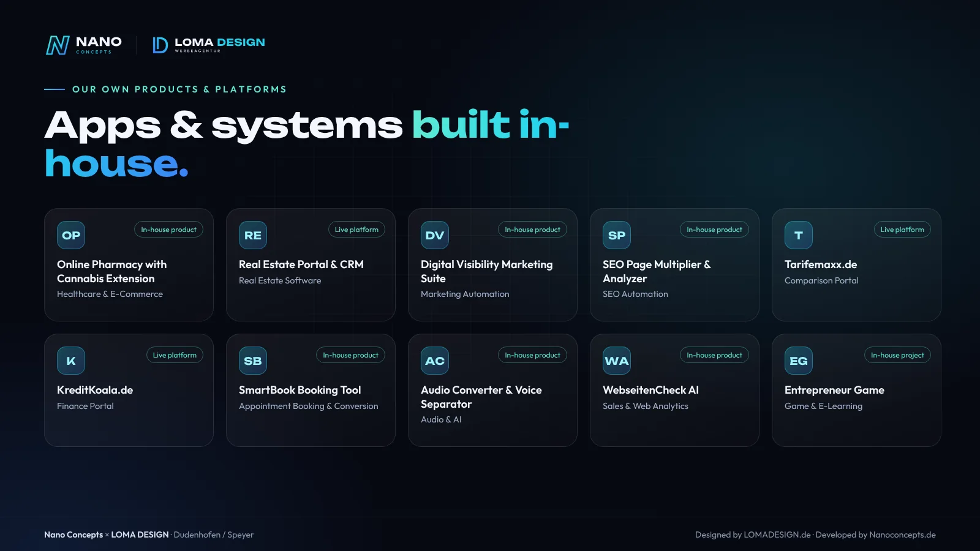Click Live platform tag on KreditKoala.de
Screen dimensions: 980x551
(175, 355)
